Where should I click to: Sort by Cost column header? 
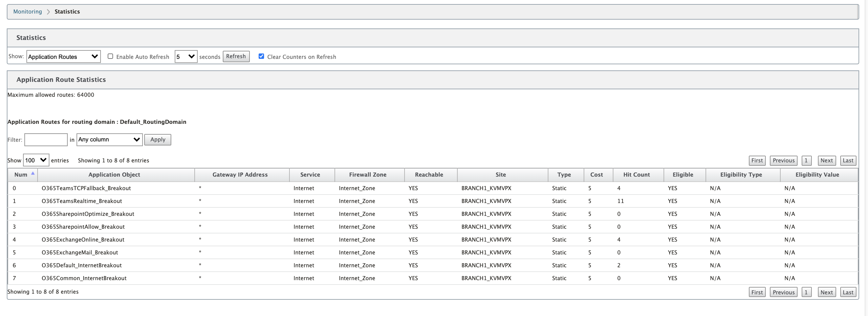pos(599,175)
